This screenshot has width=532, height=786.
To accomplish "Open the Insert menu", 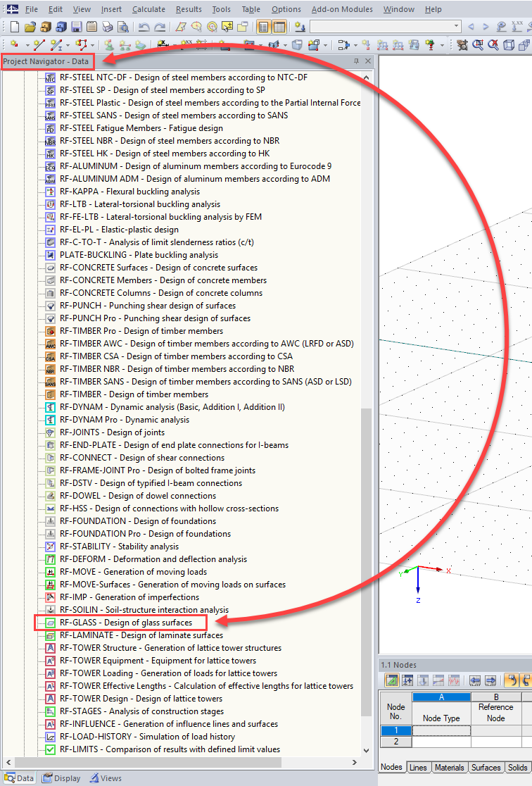I will 111,9.
